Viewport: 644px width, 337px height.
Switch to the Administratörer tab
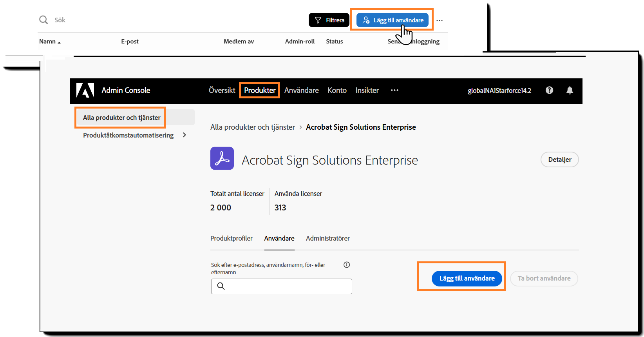(x=327, y=238)
